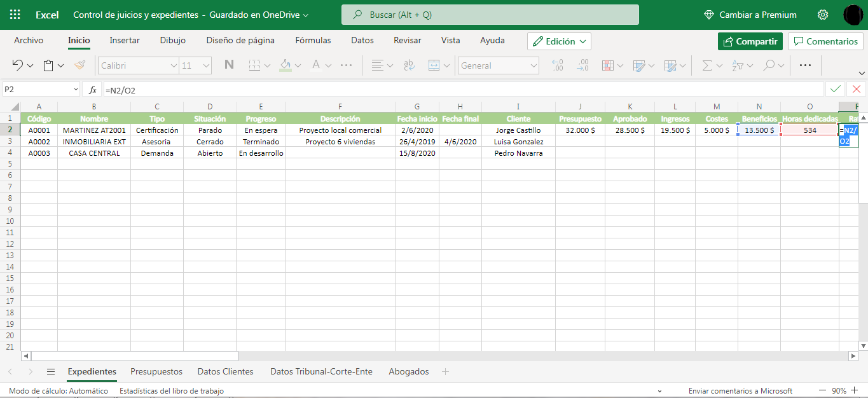Open the Datos Clientes sheet tab
Viewport: 868px width, 398px height.
(225, 371)
